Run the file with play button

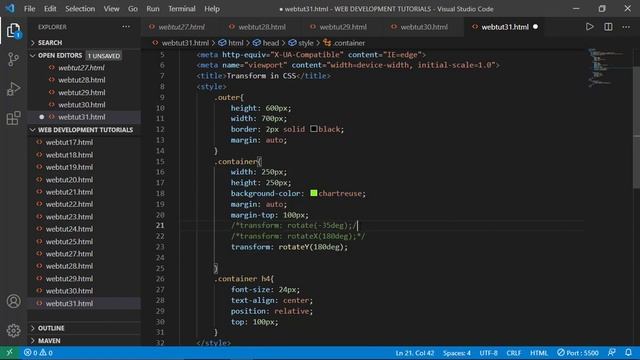pos(589,27)
